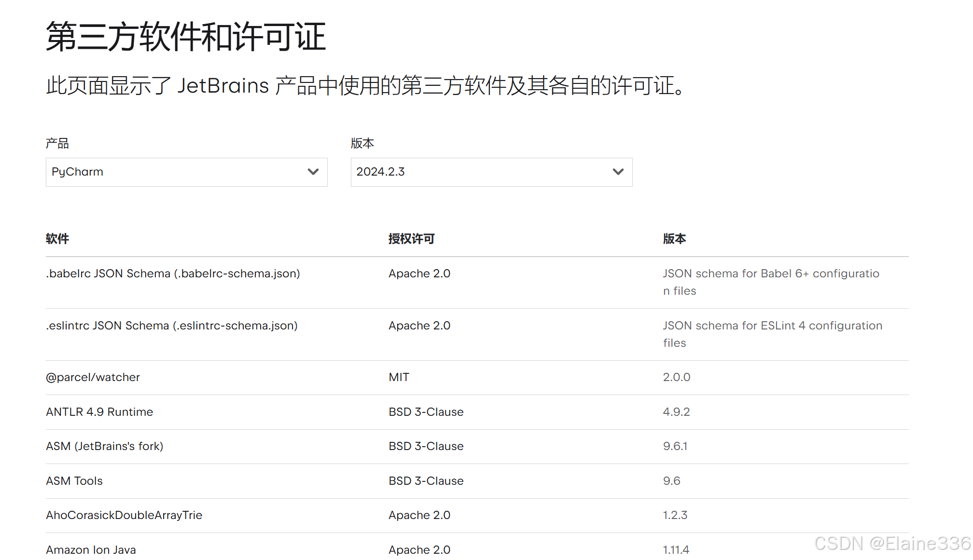Click the 版本 table column header
Viewport: 973px width, 560px height.
point(674,239)
